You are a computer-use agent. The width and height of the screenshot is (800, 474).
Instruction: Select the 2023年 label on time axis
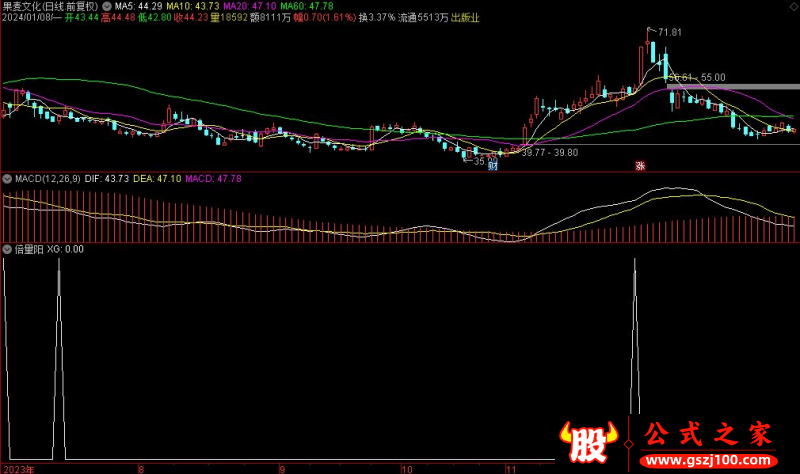[19, 469]
